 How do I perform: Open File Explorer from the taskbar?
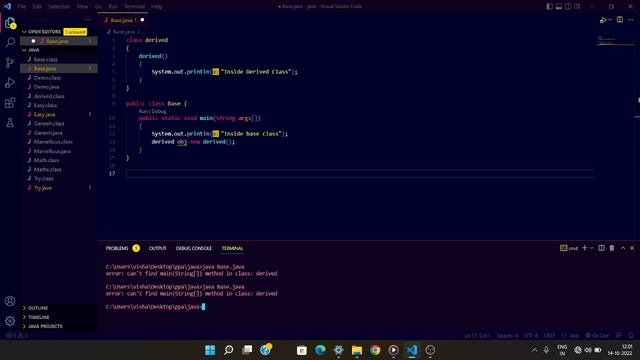[357, 350]
